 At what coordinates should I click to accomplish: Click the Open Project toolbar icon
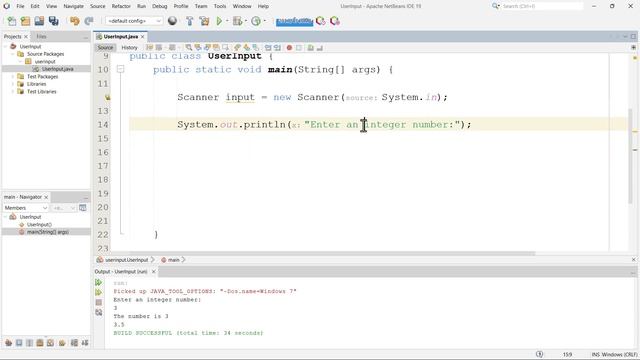[x=39, y=21]
